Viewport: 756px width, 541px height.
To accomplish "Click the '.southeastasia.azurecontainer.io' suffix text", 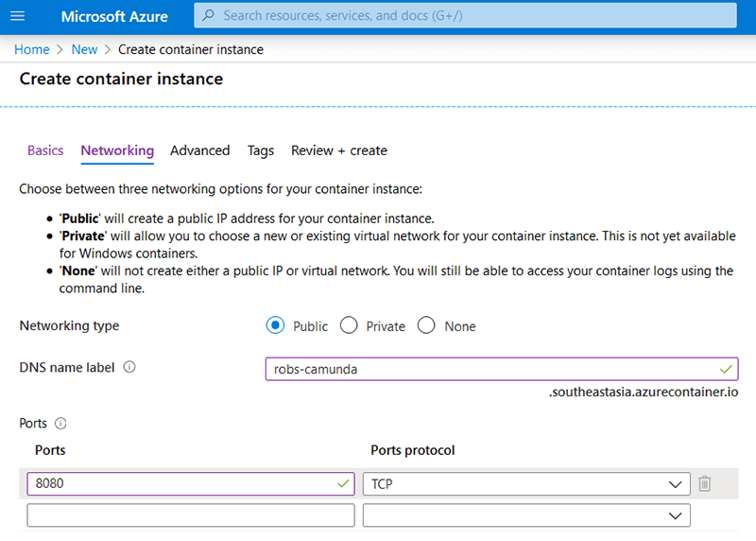I will tap(644, 392).
